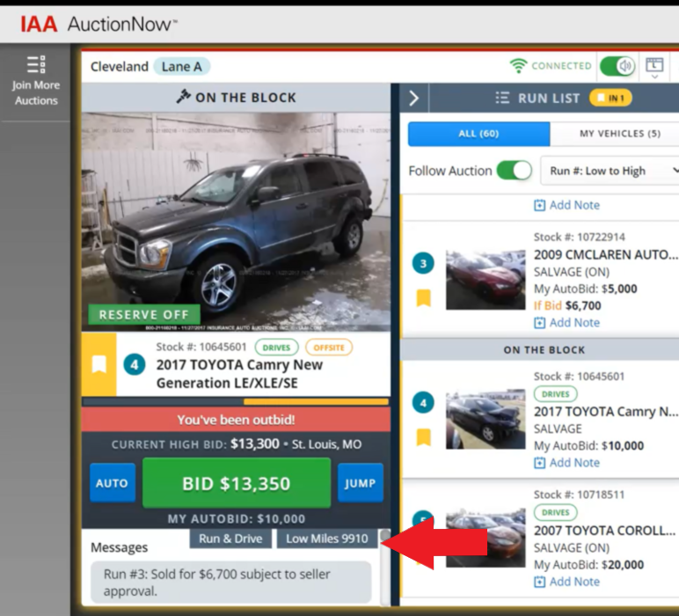Click the IAA AuctionNow logo
Image resolution: width=679 pixels, height=616 pixels.
99,24
